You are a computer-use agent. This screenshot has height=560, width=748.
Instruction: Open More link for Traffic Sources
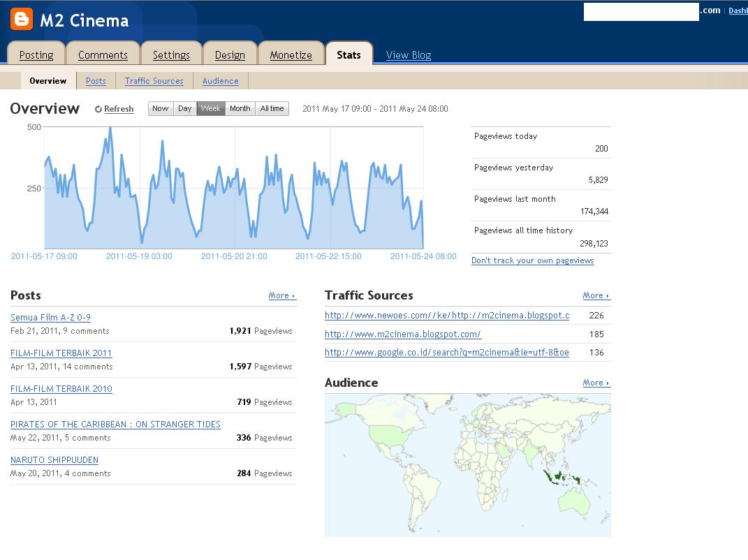tap(596, 295)
